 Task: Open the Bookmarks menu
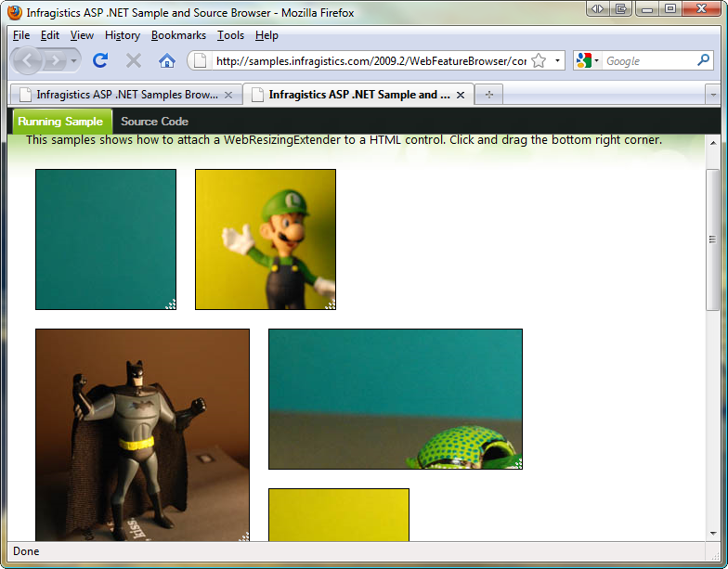[x=179, y=35]
